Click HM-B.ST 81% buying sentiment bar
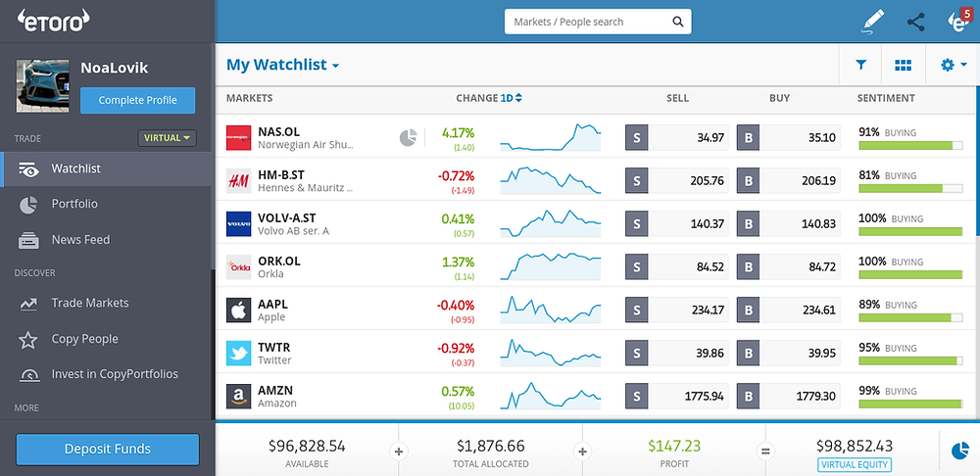980x476 pixels. [x=910, y=189]
